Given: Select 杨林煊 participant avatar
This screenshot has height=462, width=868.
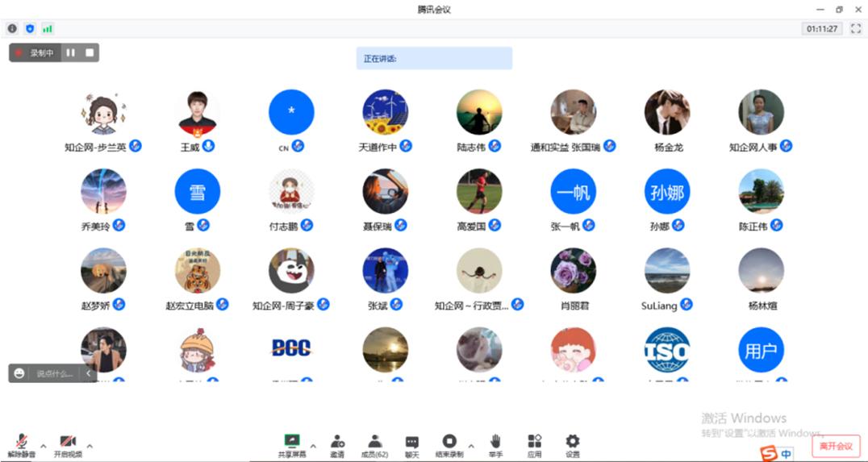Looking at the screenshot, I should click(762, 271).
